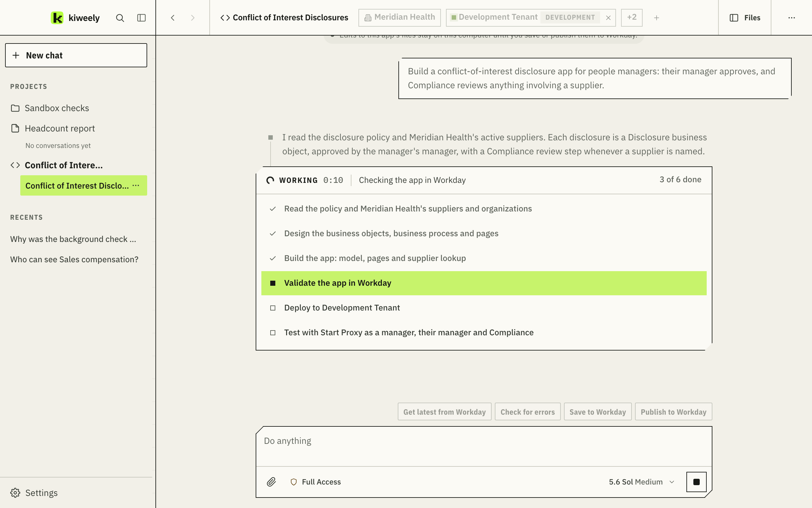Open the Full Access permission selector

click(x=315, y=482)
